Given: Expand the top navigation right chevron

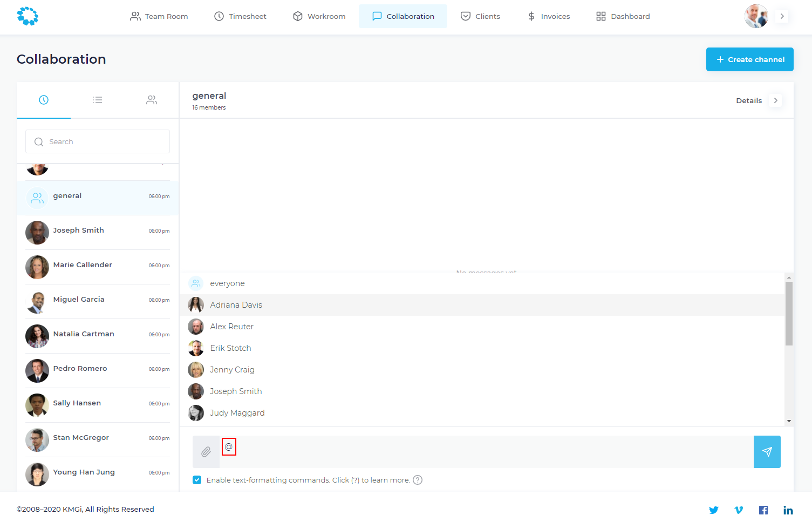Looking at the screenshot, I should point(782,16).
